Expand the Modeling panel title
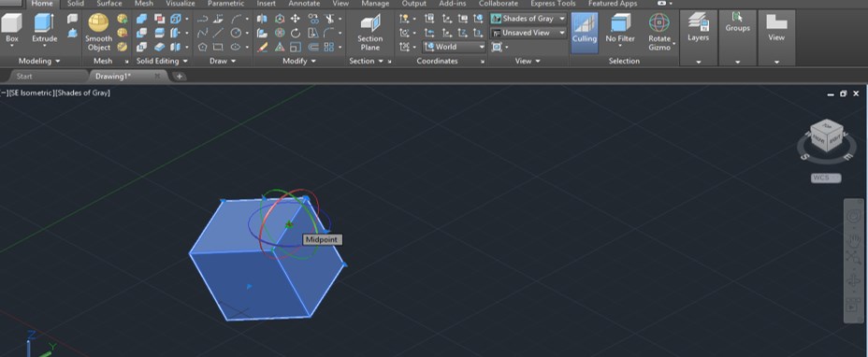868x357 pixels. pos(38,61)
